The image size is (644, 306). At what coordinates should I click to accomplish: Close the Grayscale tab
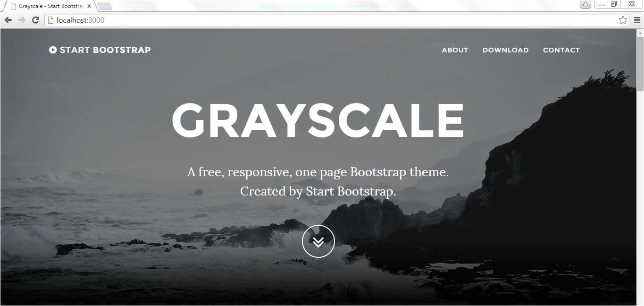tap(89, 7)
